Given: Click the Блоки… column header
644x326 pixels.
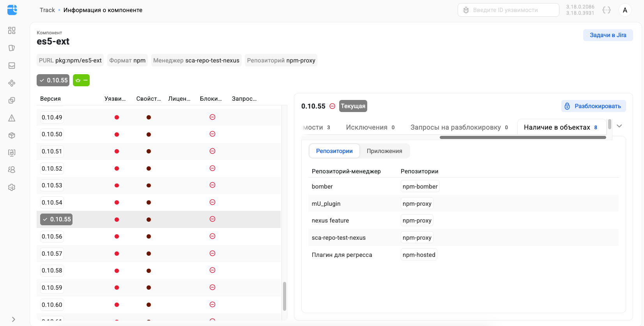Looking at the screenshot, I should point(211,99).
